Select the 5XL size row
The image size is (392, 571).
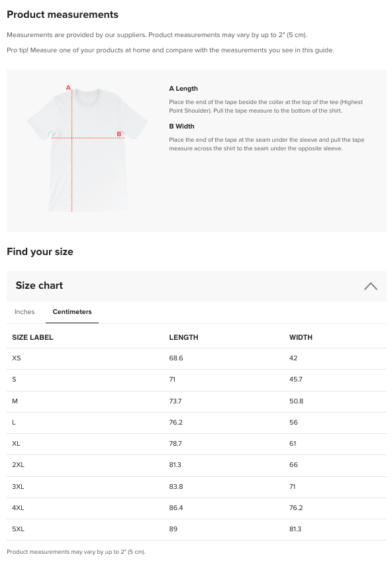pos(197,529)
